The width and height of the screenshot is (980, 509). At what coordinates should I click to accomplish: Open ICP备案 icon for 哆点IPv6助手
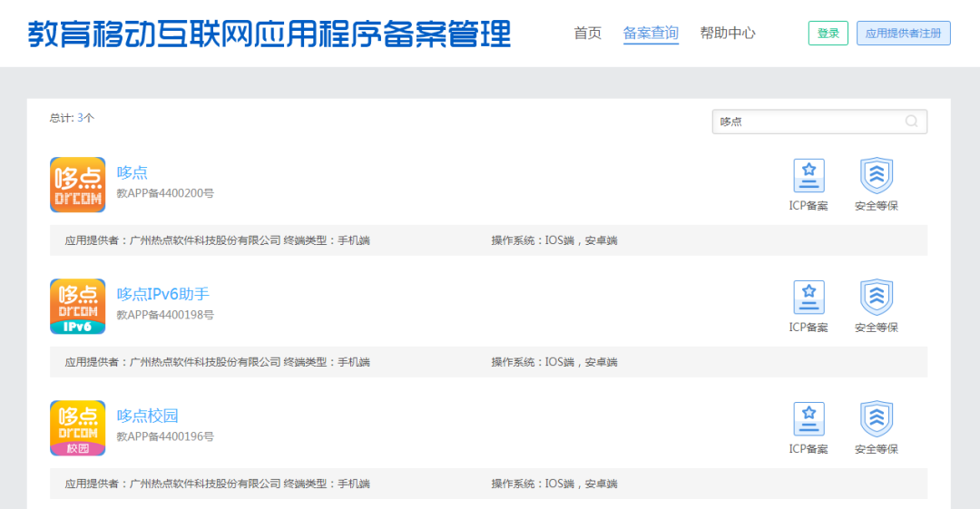(808, 297)
